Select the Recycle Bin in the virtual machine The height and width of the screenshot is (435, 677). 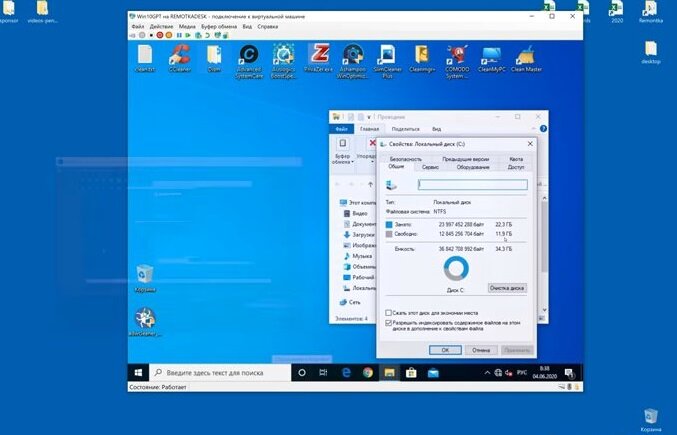point(145,279)
